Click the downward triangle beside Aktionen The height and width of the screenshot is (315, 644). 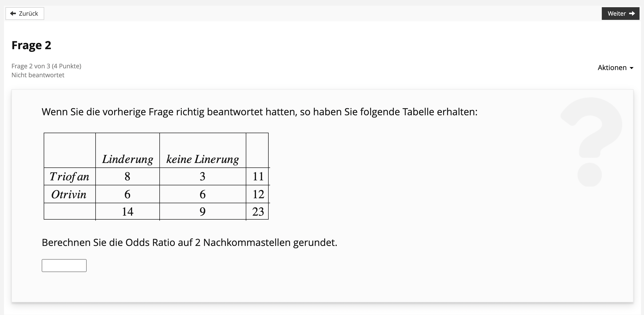tap(632, 68)
